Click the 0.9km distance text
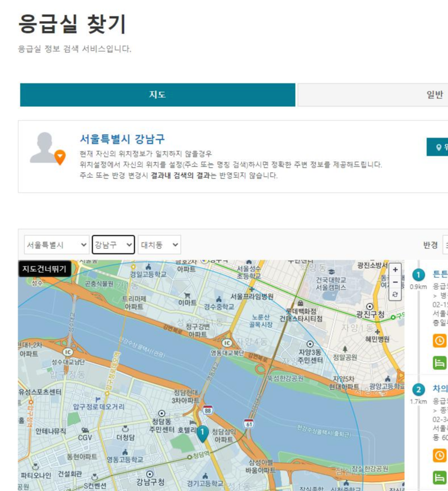The image size is (448, 491). (418, 286)
